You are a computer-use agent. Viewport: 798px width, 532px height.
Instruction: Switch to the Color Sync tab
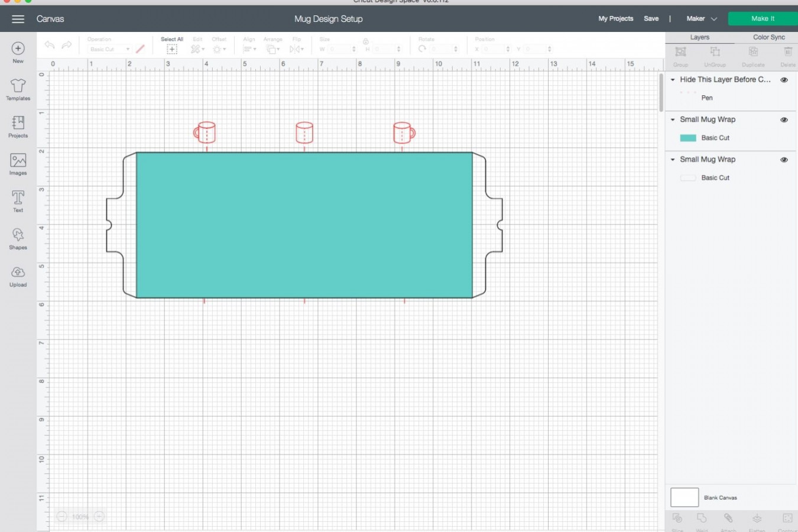pos(769,37)
